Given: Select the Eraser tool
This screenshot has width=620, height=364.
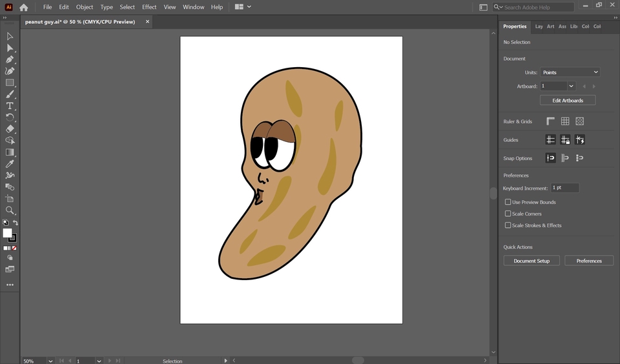Looking at the screenshot, I should [10, 129].
